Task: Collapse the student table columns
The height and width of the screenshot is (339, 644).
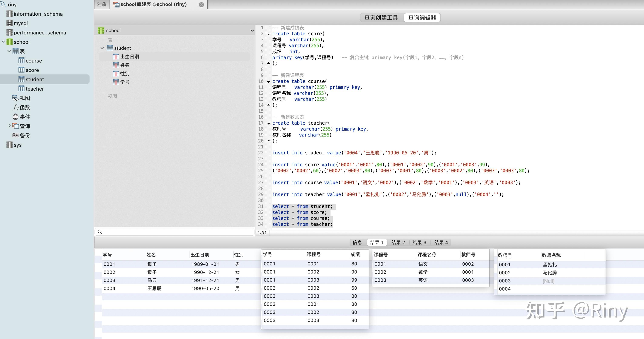Action: [102, 48]
